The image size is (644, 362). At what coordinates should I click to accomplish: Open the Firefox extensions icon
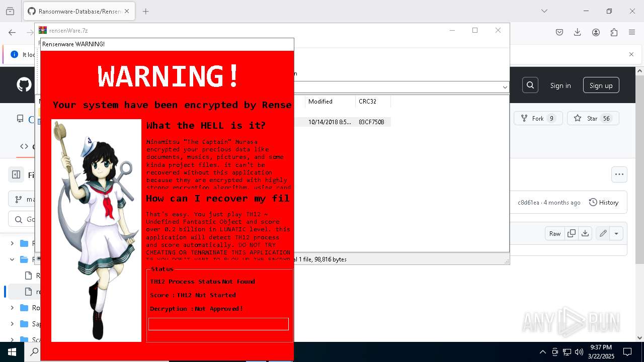[614, 32]
